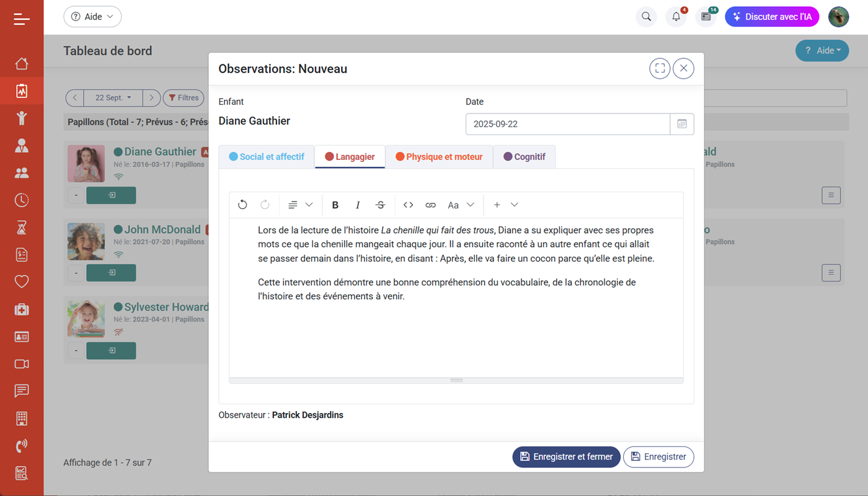Insert a code block using code icon

(408, 205)
